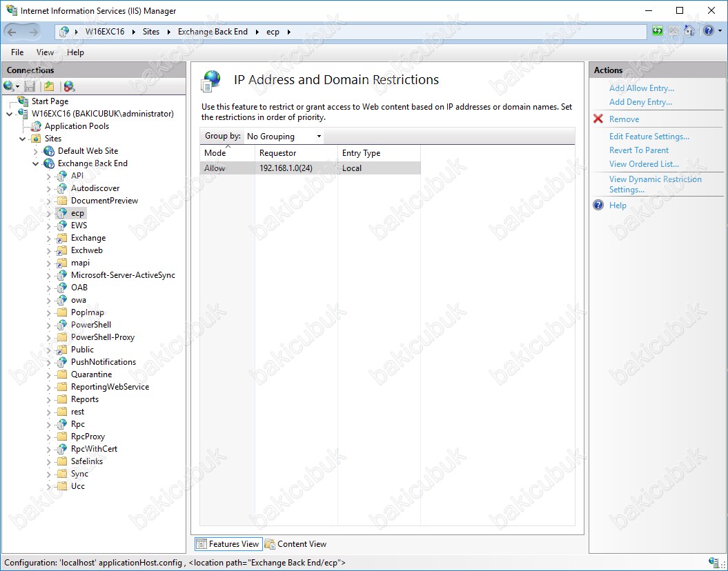The width and height of the screenshot is (728, 571).
Task: Click the Start Page icon
Action: pyautogui.click(x=23, y=101)
